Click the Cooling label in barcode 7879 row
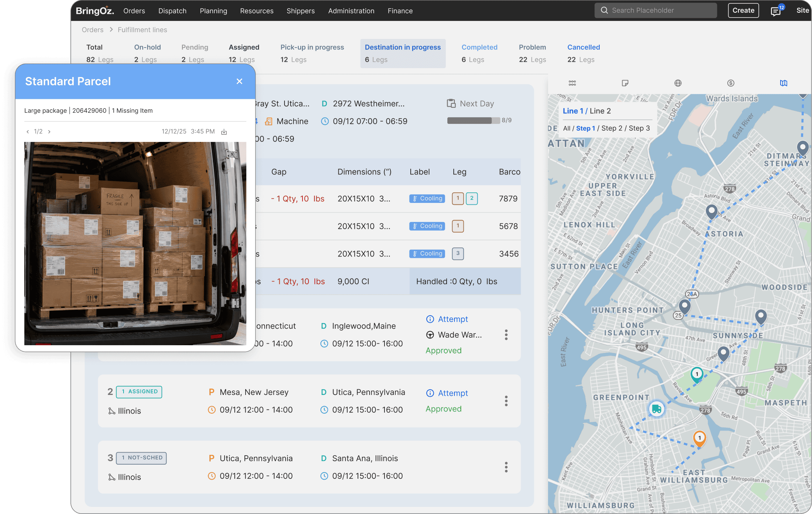812x514 pixels. click(x=427, y=198)
